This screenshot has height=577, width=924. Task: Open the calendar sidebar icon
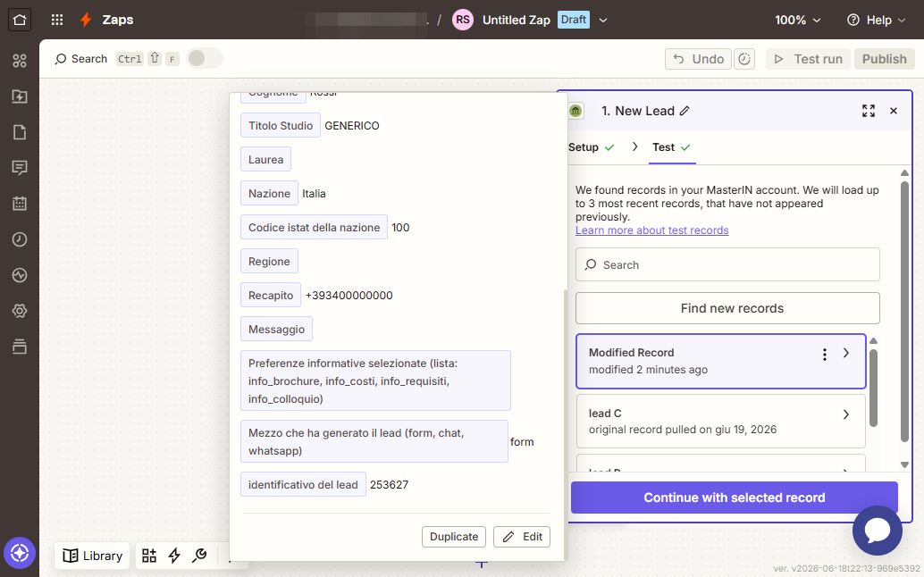pos(20,204)
